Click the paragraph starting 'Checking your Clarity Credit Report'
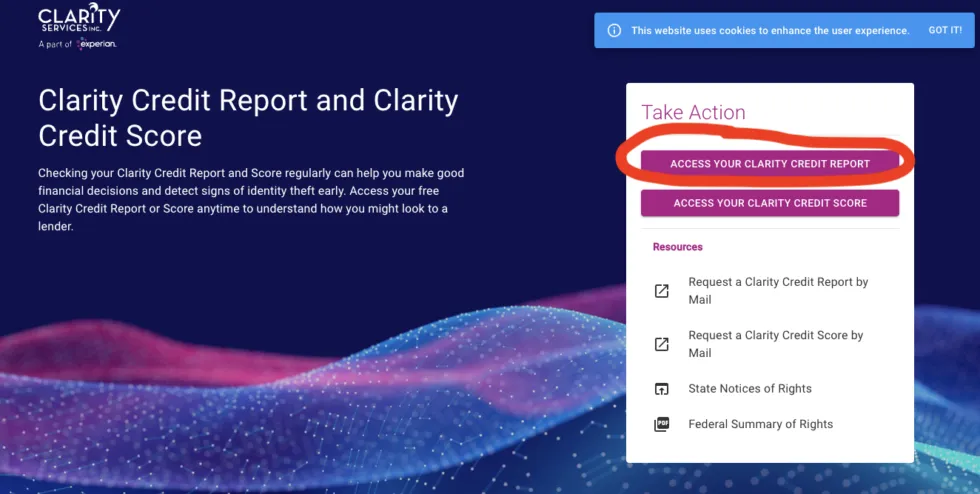 (251, 199)
